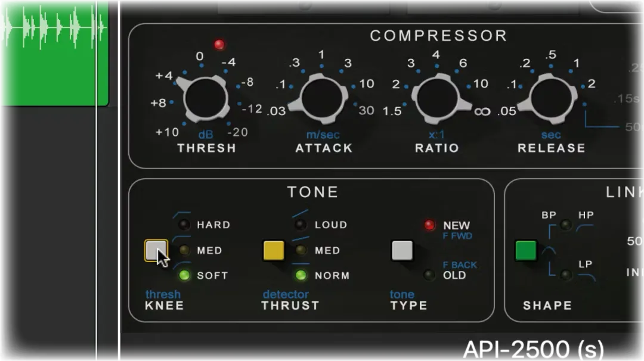
Task: Click the band-pass curve icon
Action: 549,251
